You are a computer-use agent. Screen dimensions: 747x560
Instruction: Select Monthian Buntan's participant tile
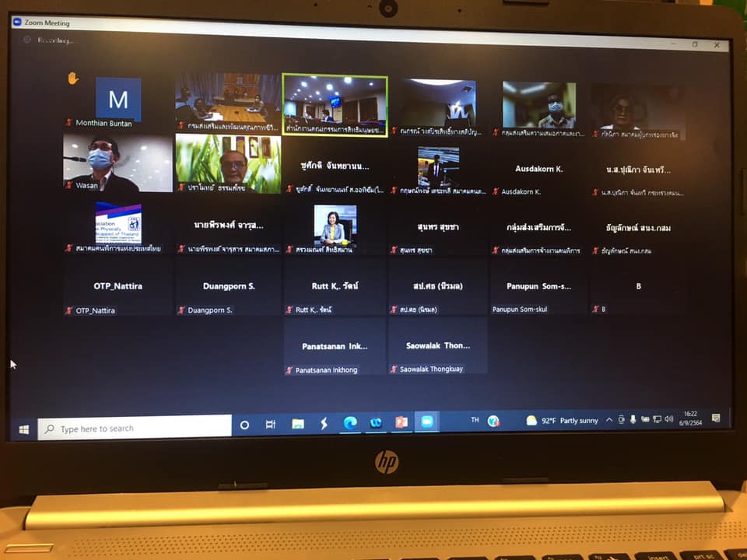(117, 101)
